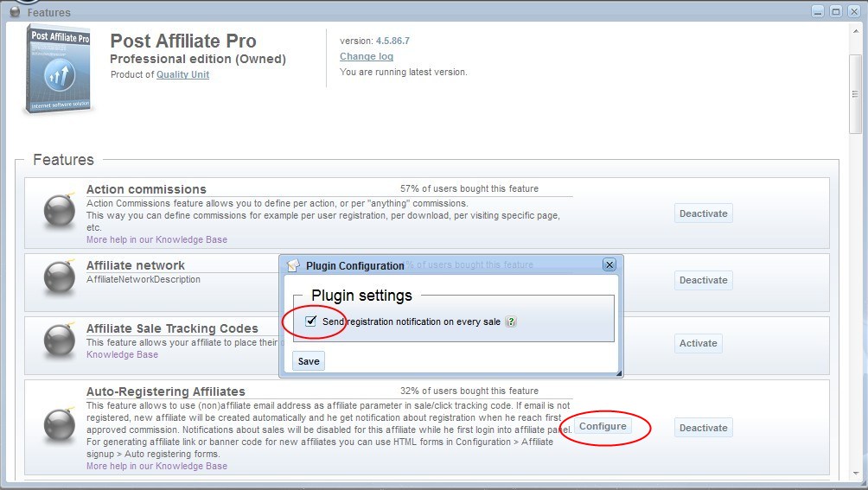Maximize the Features window
The height and width of the screenshot is (490, 868).
[x=836, y=11]
